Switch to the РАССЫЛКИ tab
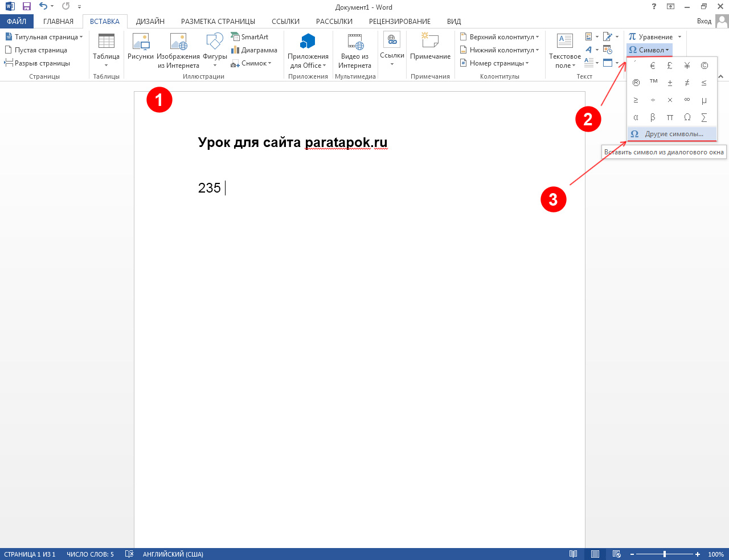The height and width of the screenshot is (560, 729). pos(334,22)
